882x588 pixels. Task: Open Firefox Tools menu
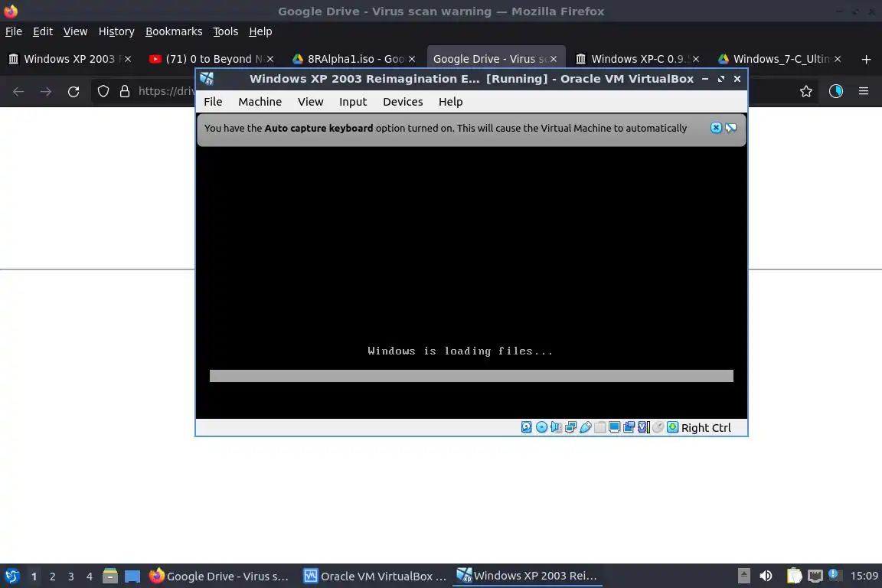tap(226, 31)
